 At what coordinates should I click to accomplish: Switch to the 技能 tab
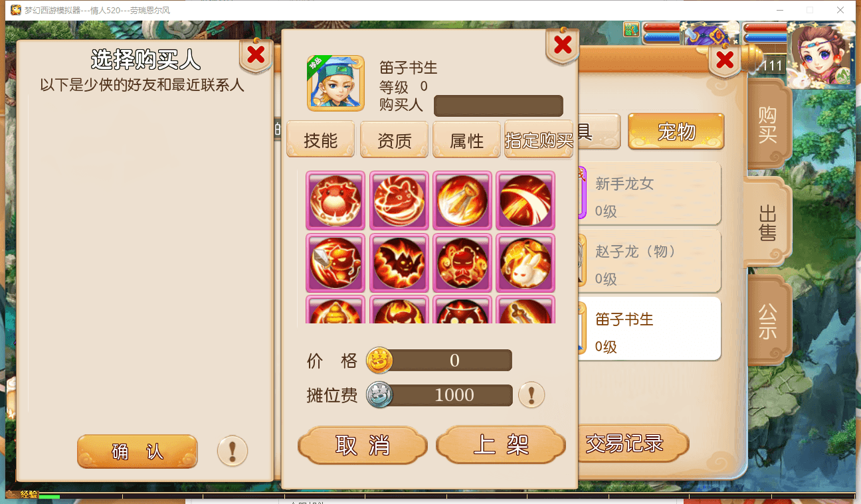[x=321, y=140]
